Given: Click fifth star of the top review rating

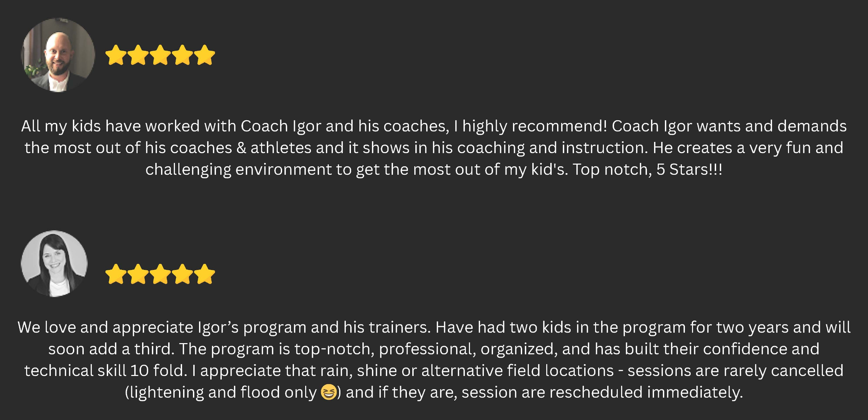Looking at the screenshot, I should tap(205, 55).
